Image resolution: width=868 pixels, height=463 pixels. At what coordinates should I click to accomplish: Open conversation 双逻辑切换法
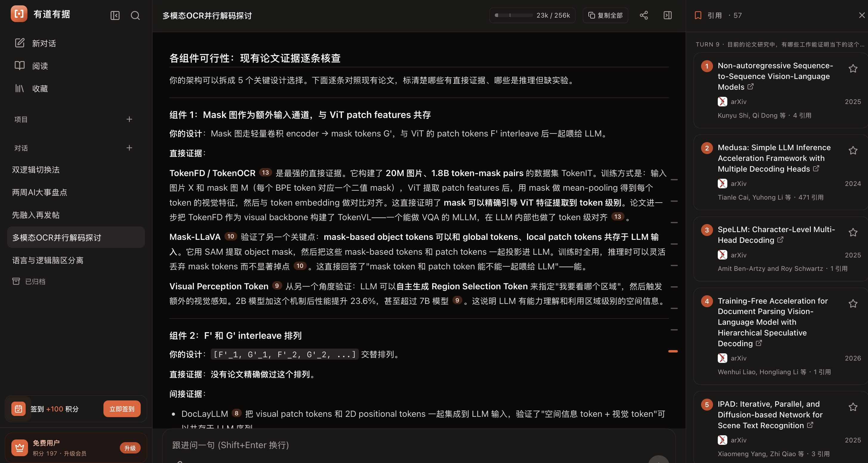pos(36,170)
